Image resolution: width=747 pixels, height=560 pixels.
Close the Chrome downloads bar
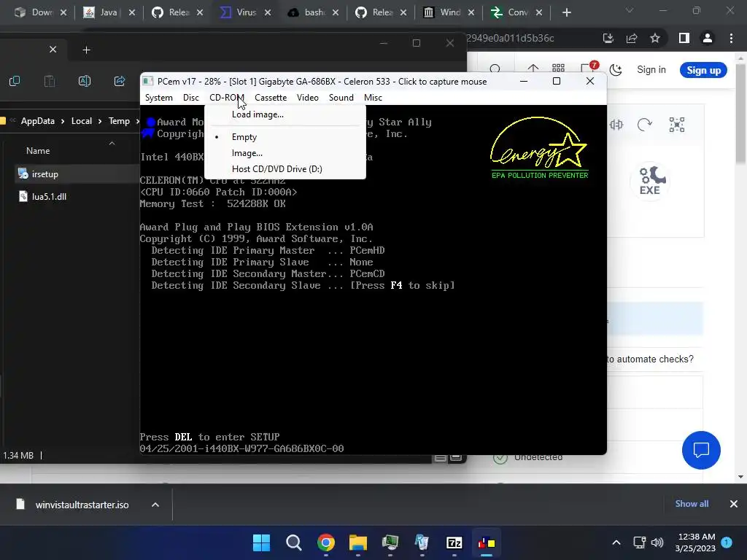734,504
